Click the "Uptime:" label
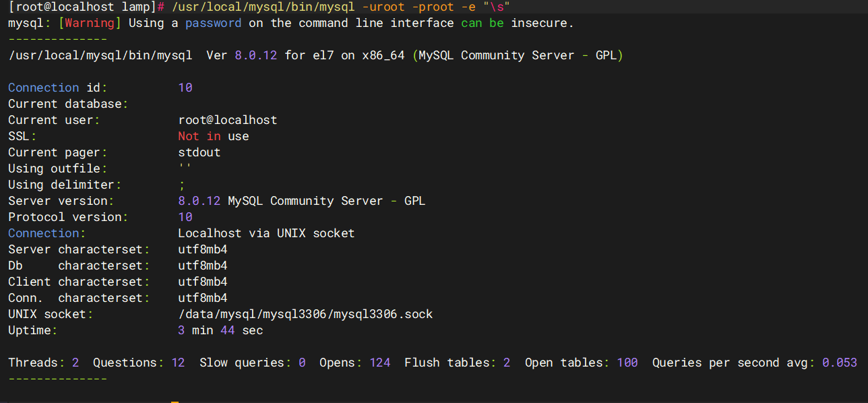This screenshot has width=868, height=403. point(33,330)
